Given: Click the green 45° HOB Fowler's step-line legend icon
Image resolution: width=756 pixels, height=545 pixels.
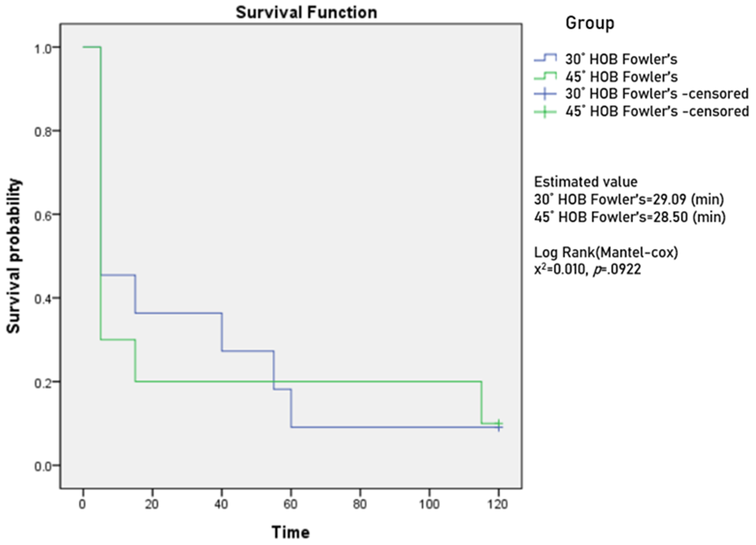Looking at the screenshot, I should click(x=545, y=76).
